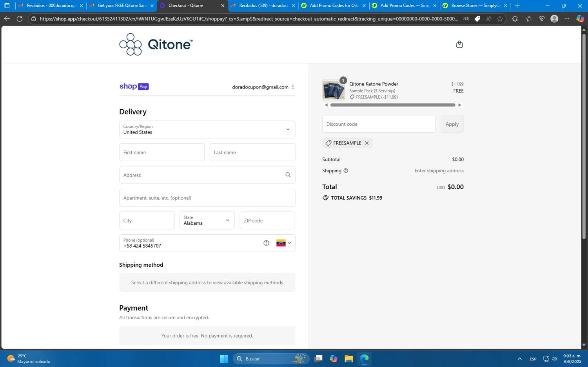Open Copilot sidebar icon
The image size is (588, 367).
tap(580, 19)
